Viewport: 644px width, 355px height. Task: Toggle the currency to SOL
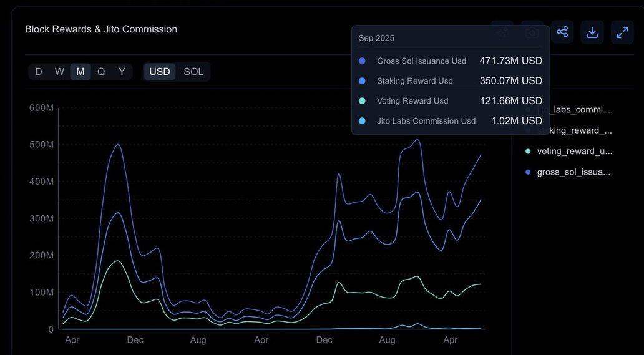pyautogui.click(x=193, y=72)
